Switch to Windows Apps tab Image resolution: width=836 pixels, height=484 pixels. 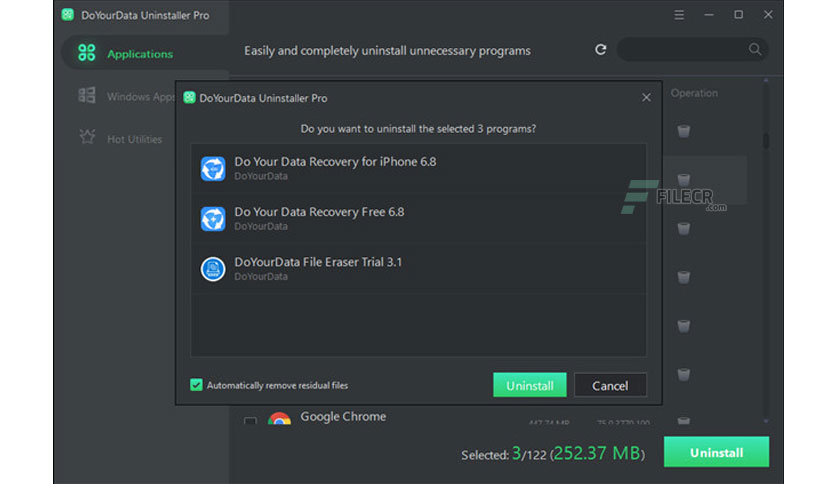click(127, 96)
